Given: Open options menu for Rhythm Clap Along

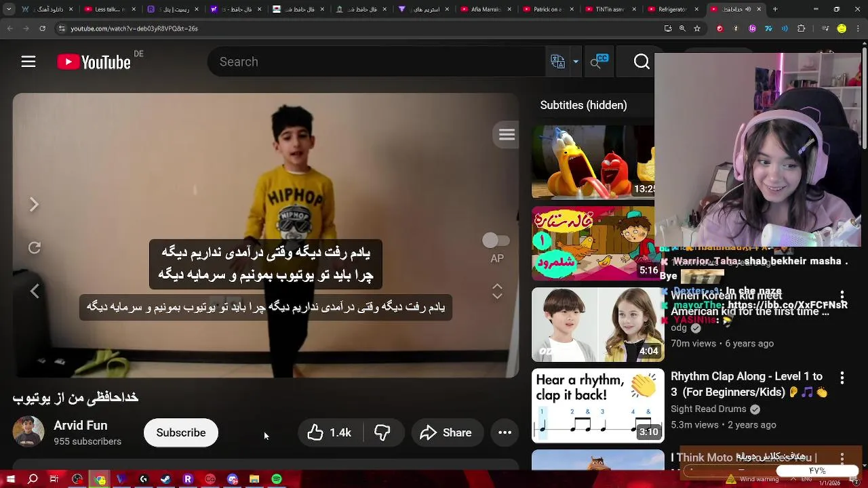Looking at the screenshot, I should pos(842,378).
